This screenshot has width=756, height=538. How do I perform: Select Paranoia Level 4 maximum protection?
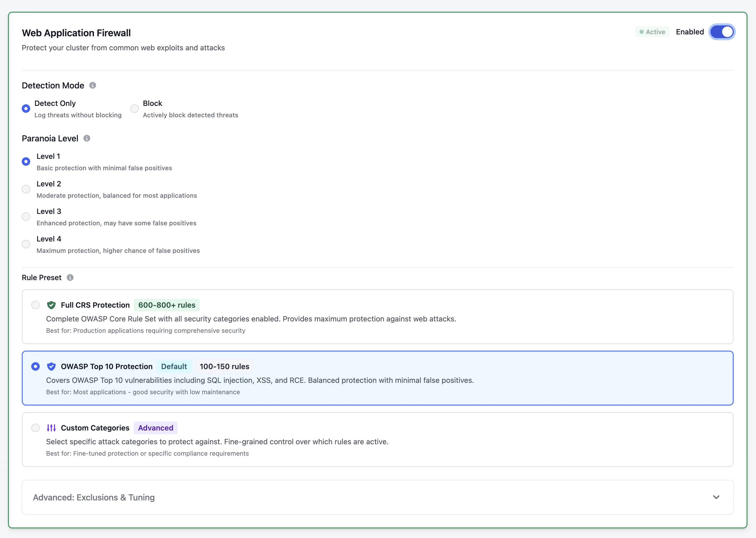[26, 244]
